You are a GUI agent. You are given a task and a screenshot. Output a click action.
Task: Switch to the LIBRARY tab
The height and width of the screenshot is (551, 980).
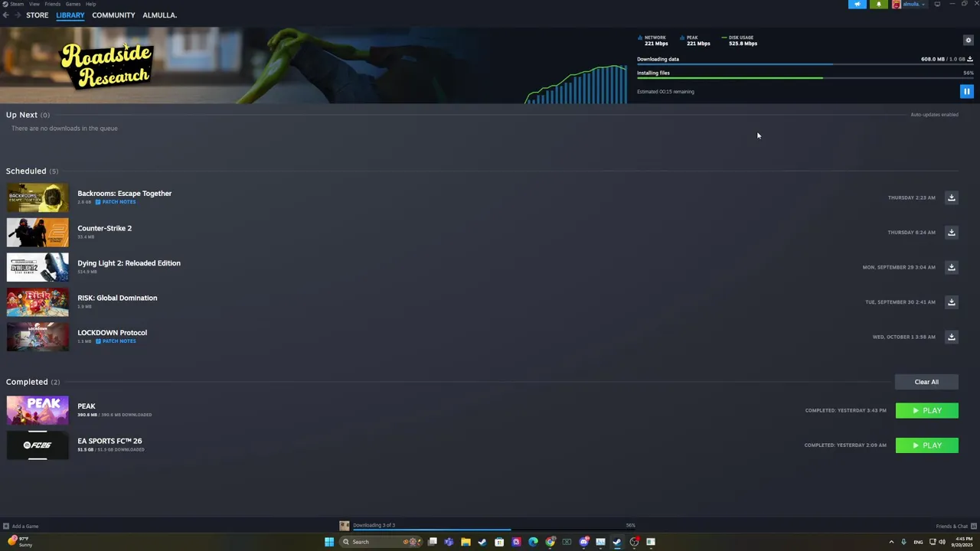pyautogui.click(x=70, y=15)
